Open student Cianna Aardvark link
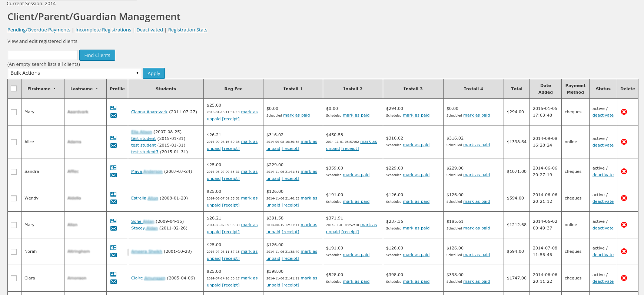Screen dimensions: 644x295 click(x=149, y=112)
